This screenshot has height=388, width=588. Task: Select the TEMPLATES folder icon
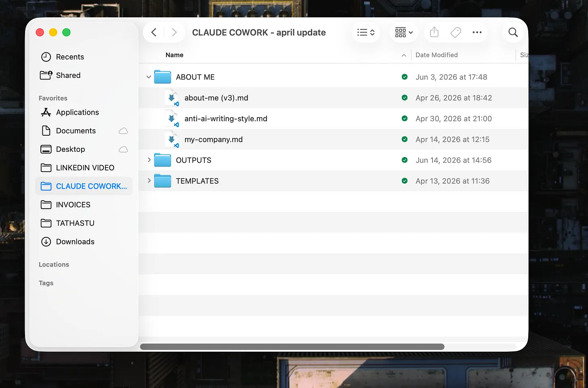tap(162, 180)
